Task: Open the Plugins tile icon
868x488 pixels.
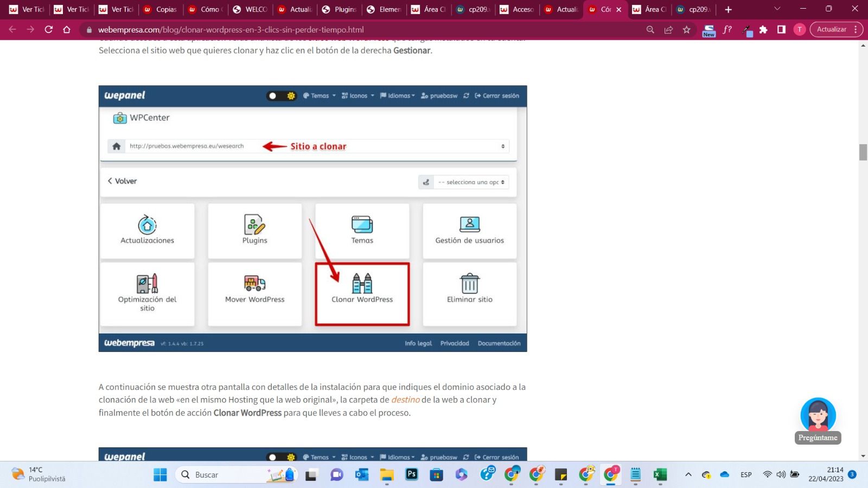Action: [x=254, y=224]
